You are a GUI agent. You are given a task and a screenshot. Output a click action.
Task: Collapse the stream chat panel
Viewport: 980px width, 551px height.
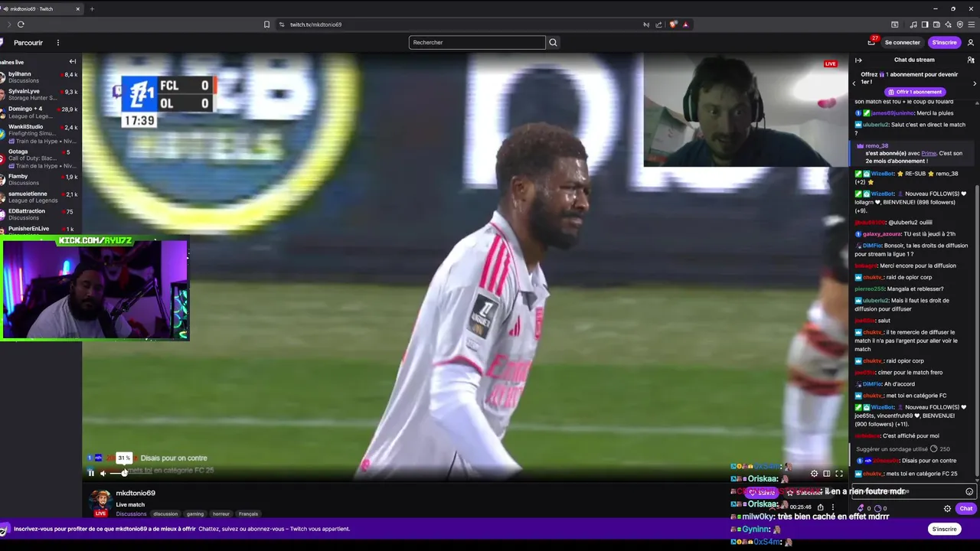[x=858, y=60]
